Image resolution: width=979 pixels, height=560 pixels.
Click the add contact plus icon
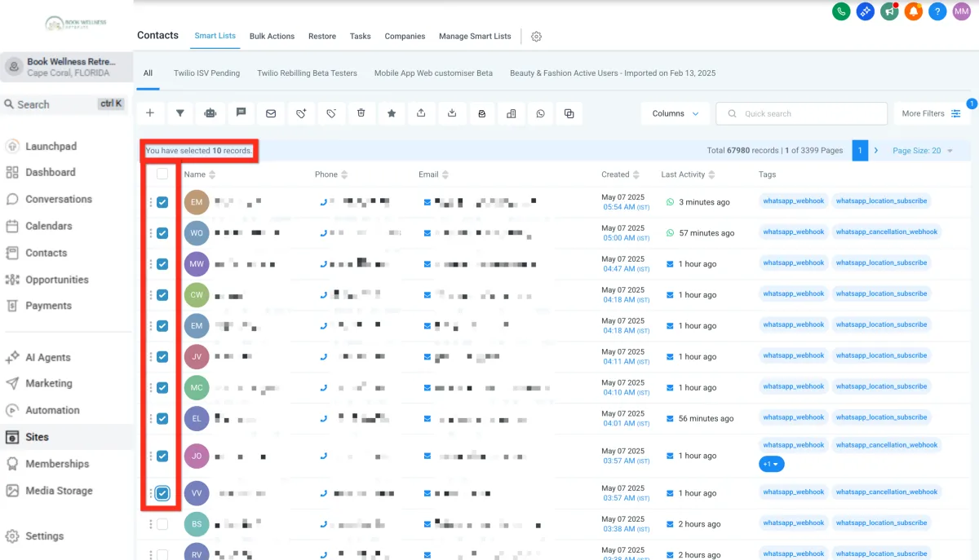point(150,113)
